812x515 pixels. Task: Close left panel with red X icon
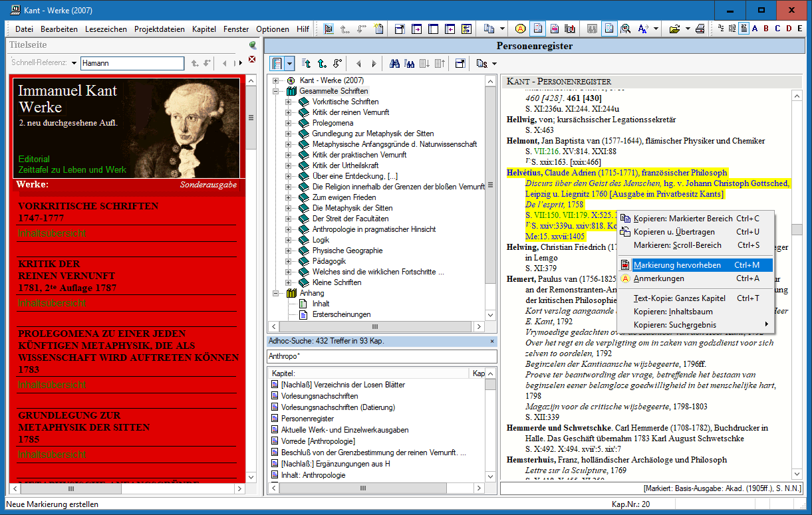(x=252, y=60)
